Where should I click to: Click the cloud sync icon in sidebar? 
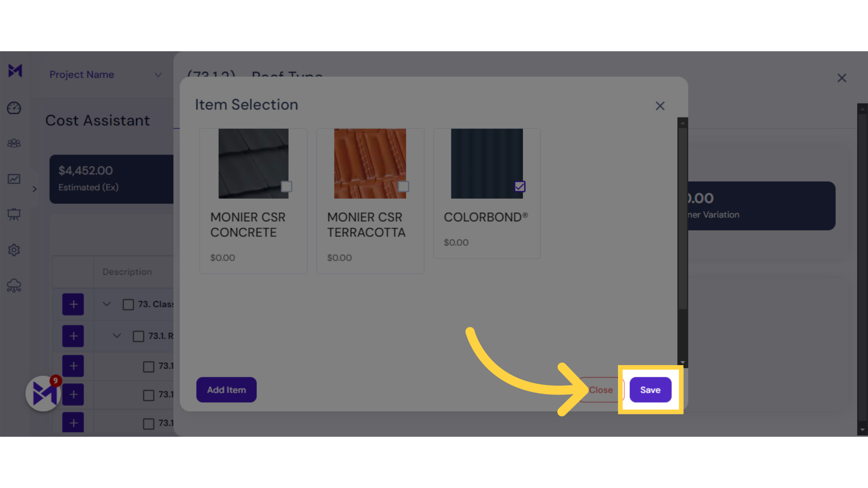[14, 286]
